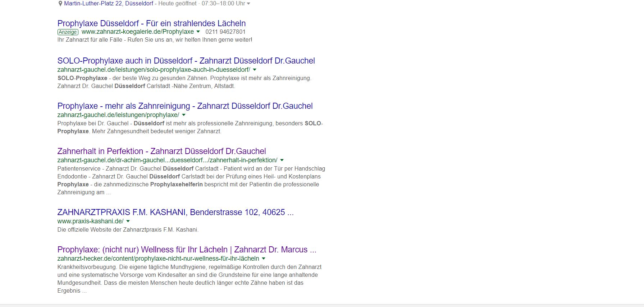
Task: Open 'Prophylaxe - mehr als Zahnreinigung' result
Action: point(185,106)
